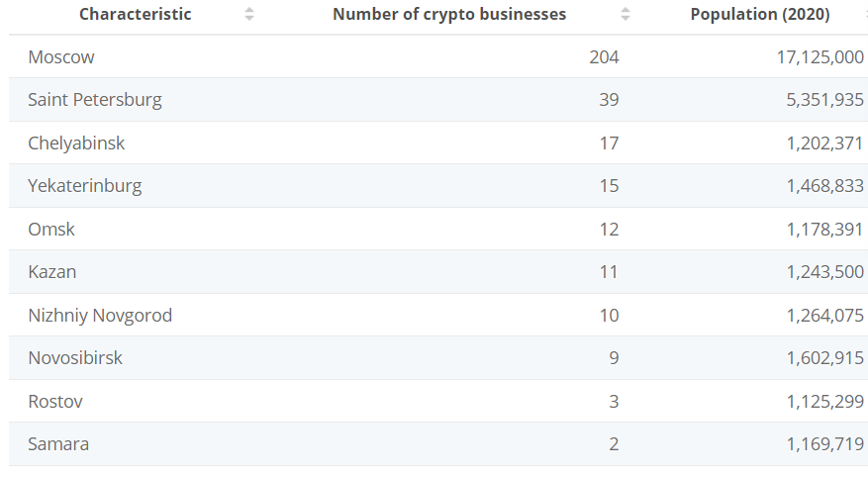Select the Saint Petersburg row label

(95, 100)
